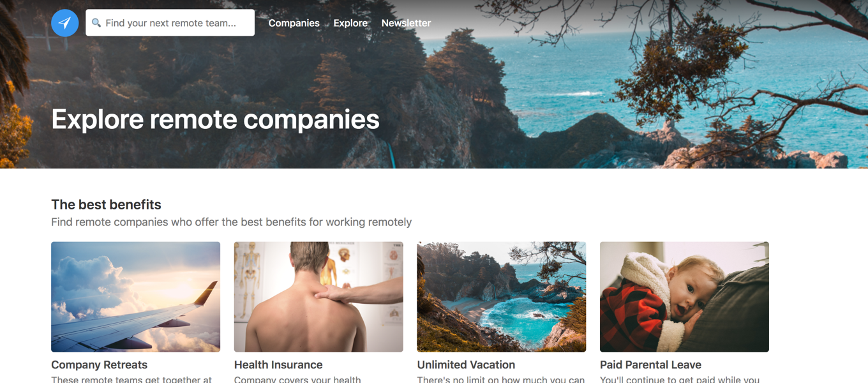
Task: Select the Paid Parental Leave baby photo
Action: 684,297
